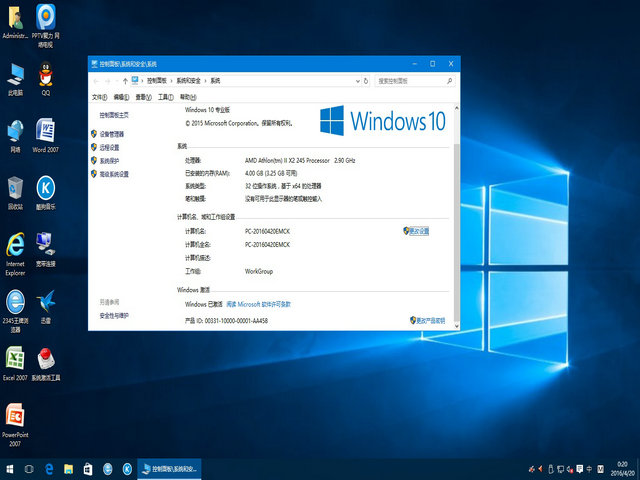Open the PowerPoint 2007 desktop shortcut
Screen dimensions: 640x480
(x=15, y=425)
